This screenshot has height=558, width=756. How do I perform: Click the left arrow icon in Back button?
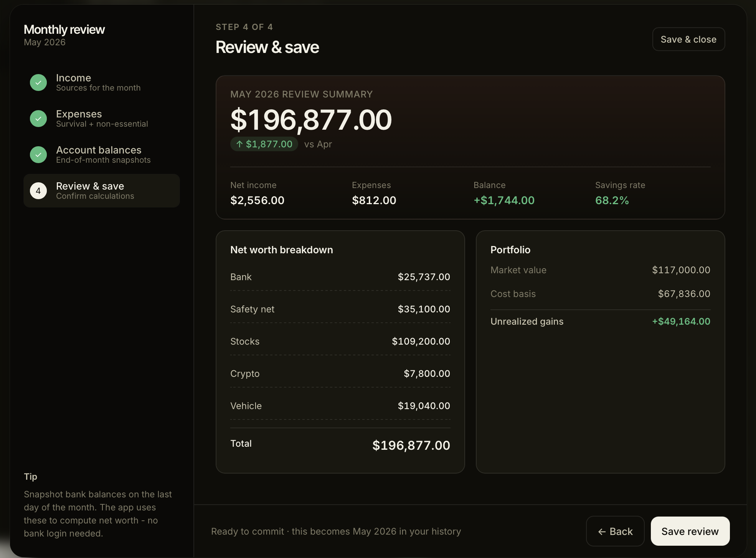tap(602, 532)
